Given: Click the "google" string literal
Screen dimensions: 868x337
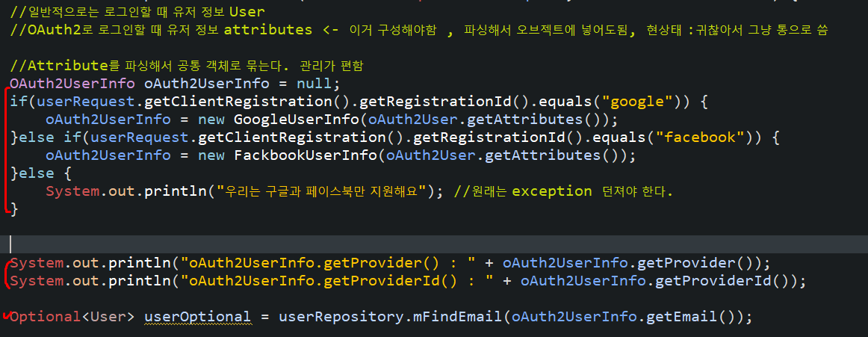Looking at the screenshot, I should (636, 102).
